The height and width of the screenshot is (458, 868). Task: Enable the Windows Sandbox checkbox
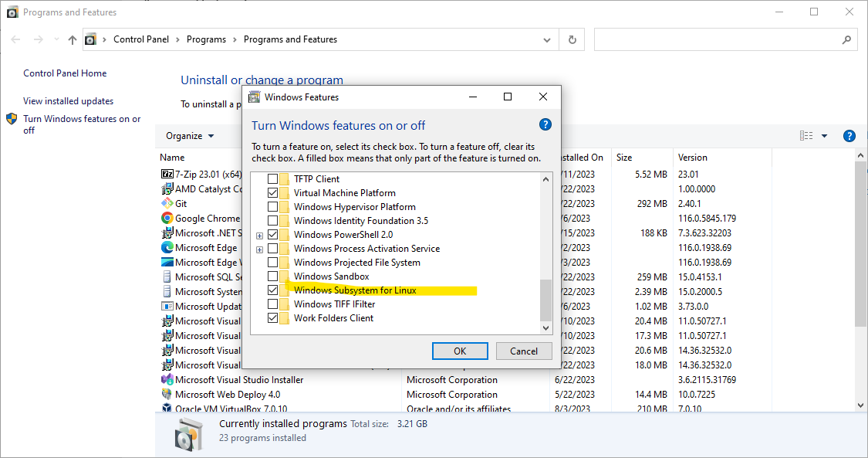pyautogui.click(x=273, y=276)
